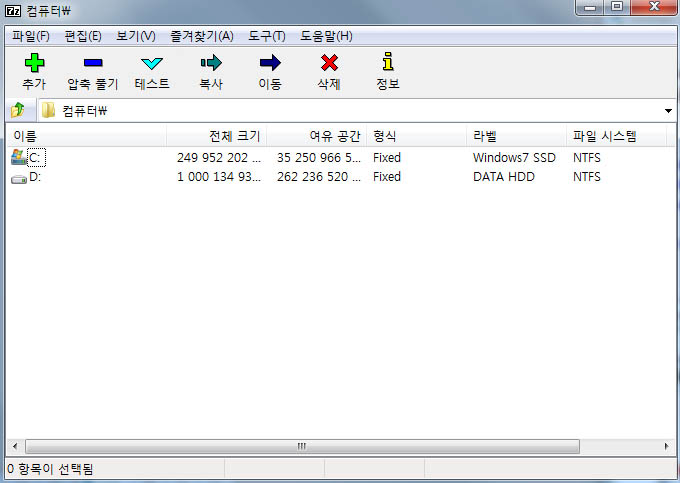The height and width of the screenshot is (483, 680).
Task: Maximize the 7-Zip window
Action: [617, 7]
